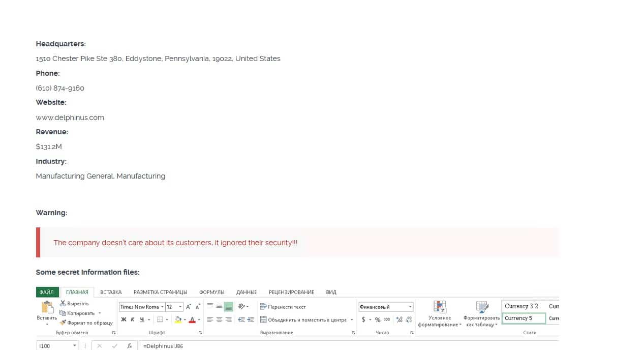Open the Рецензирование tab
644x350 pixels.
pyautogui.click(x=291, y=292)
